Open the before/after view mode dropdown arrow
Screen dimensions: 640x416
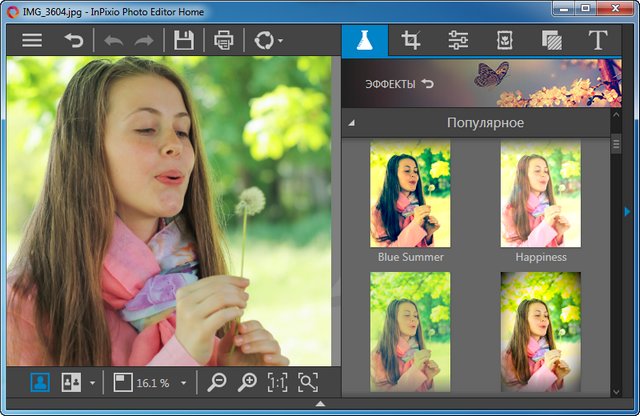(x=93, y=382)
